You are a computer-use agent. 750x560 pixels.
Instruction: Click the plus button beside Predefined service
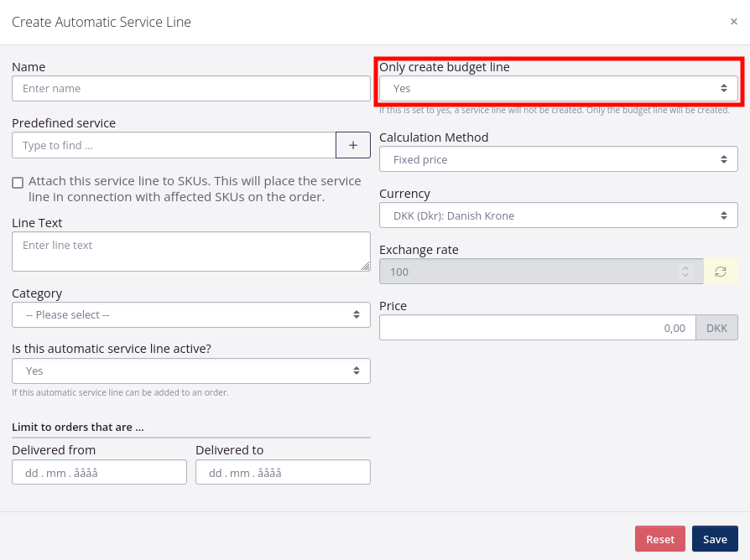pos(353,145)
